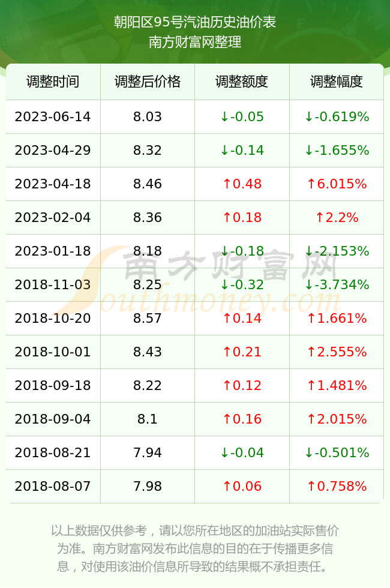Click the disclaimer text below the table
390x588 pixels.
[195, 548]
